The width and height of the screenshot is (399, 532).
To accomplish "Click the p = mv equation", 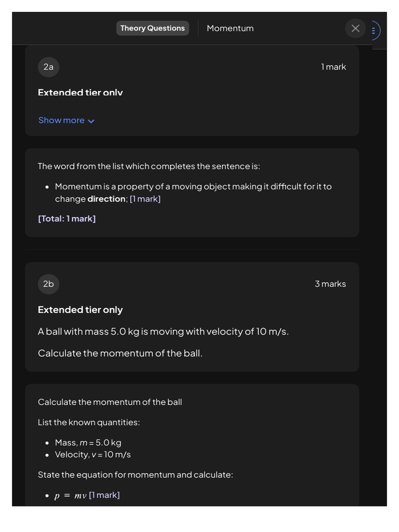I will pos(70,496).
